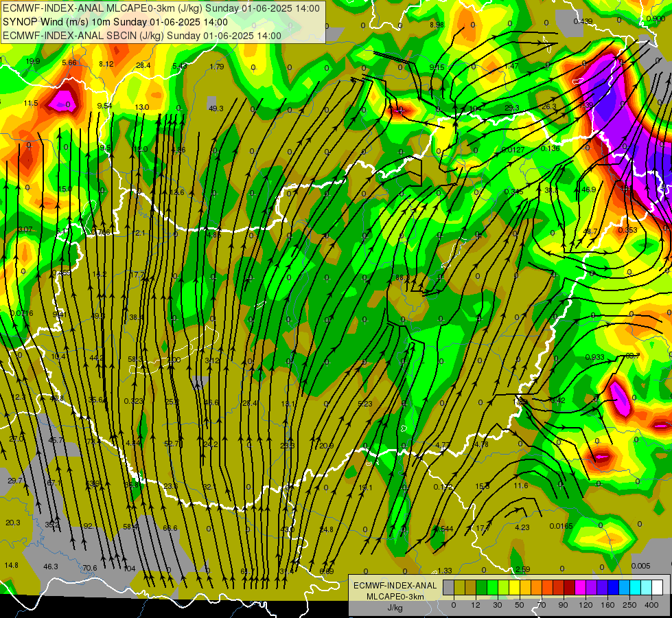Click the legend scale value 12

click(x=475, y=605)
